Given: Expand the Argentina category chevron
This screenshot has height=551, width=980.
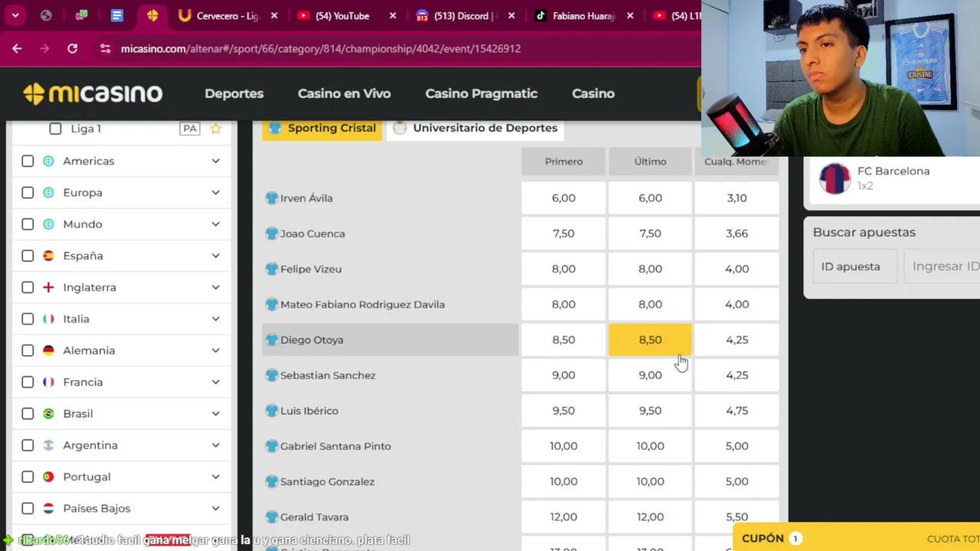Looking at the screenshot, I should coord(216,445).
